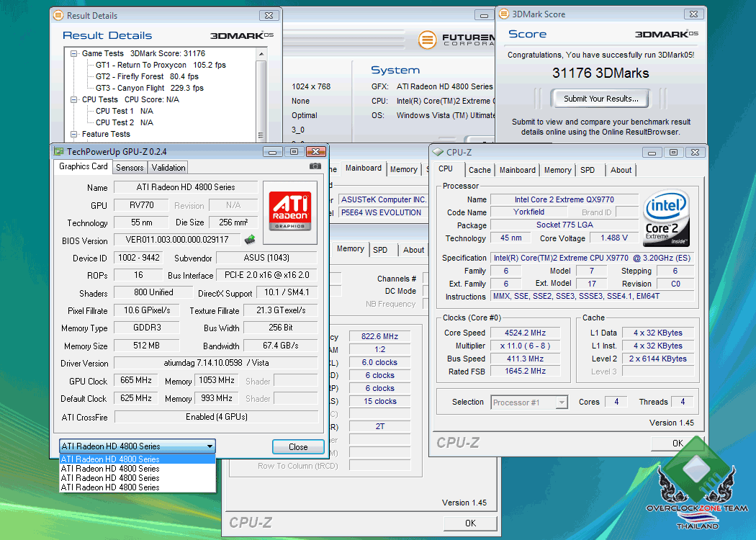Minimize the front CPU-Z window
The height and width of the screenshot is (540, 756).
652,153
